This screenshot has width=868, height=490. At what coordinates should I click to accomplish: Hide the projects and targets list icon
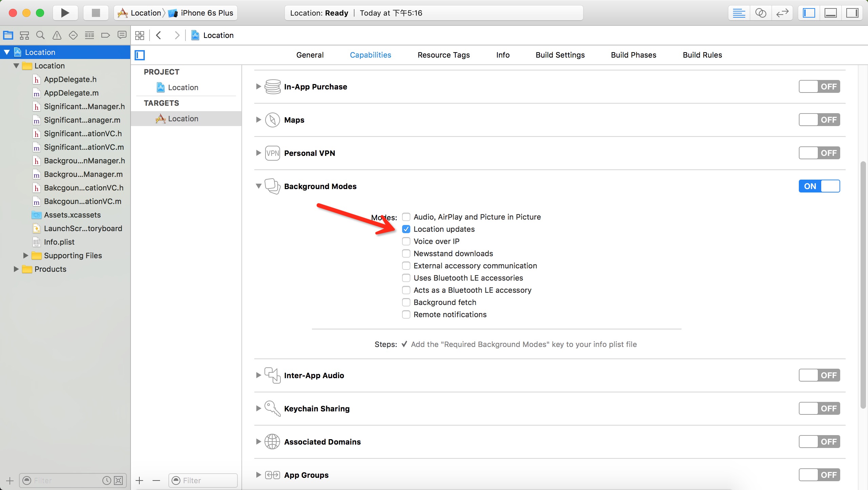140,55
